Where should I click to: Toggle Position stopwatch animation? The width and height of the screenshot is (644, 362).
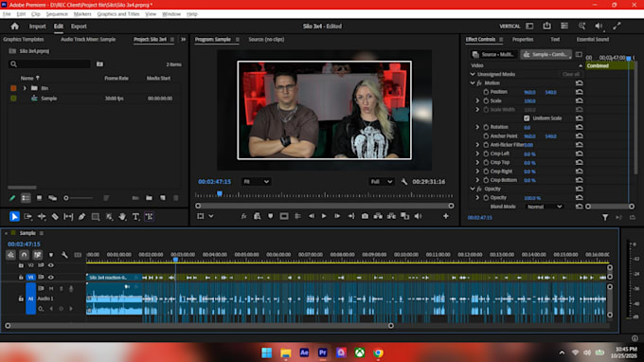pos(486,92)
